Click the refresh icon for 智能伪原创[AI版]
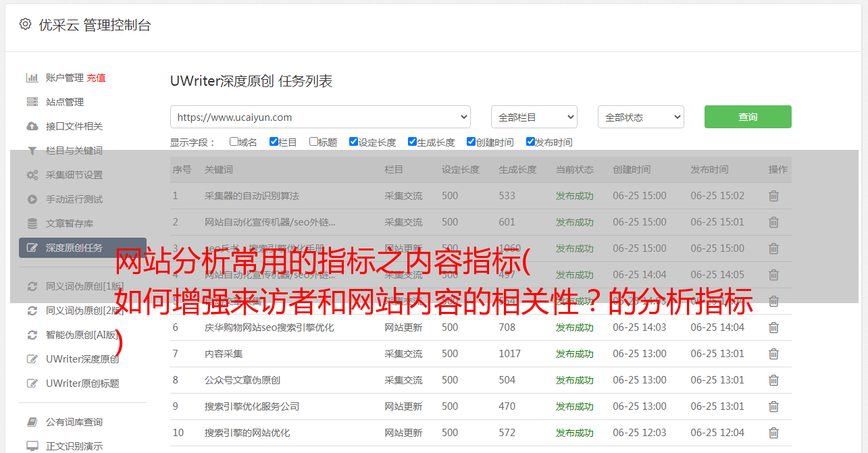This screenshot has height=453, width=868. (x=32, y=335)
